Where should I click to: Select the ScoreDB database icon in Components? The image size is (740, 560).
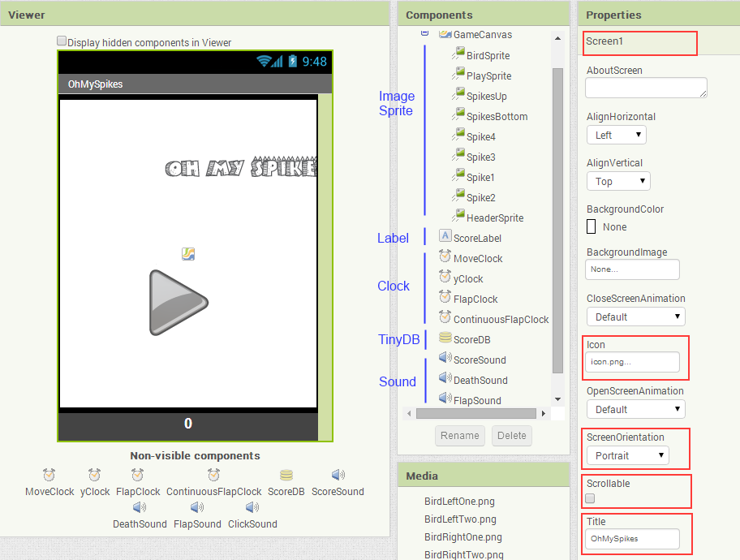[x=445, y=338]
